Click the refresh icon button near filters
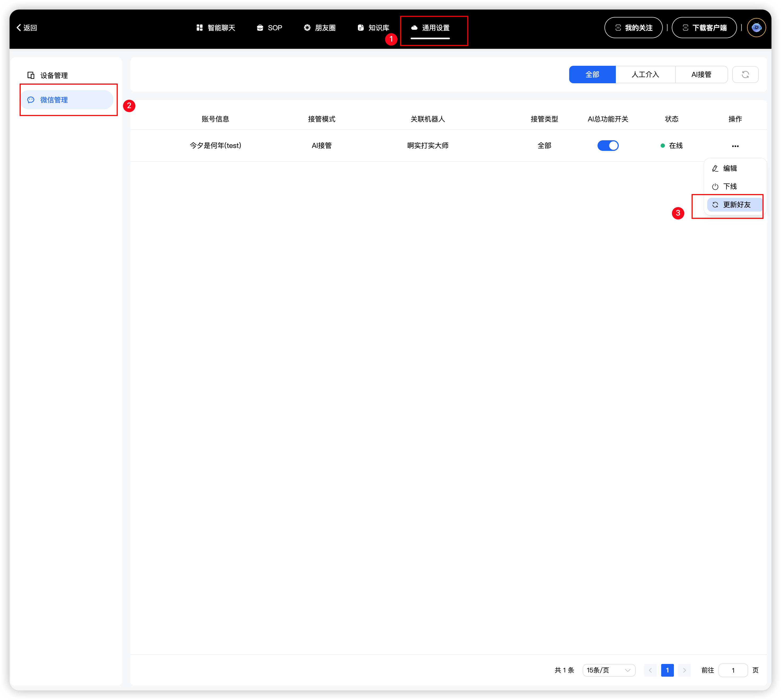Viewport: 781px width, 700px height. point(745,75)
